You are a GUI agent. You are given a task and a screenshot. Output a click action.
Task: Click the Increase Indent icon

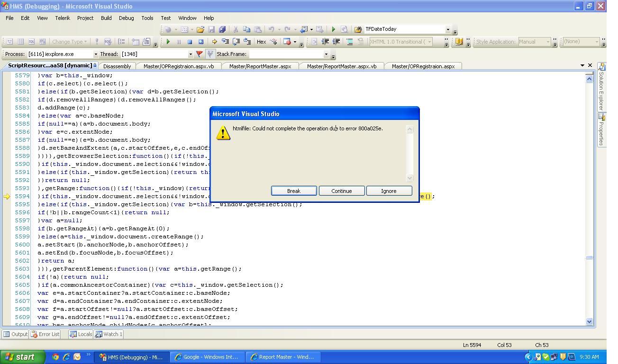336,42
